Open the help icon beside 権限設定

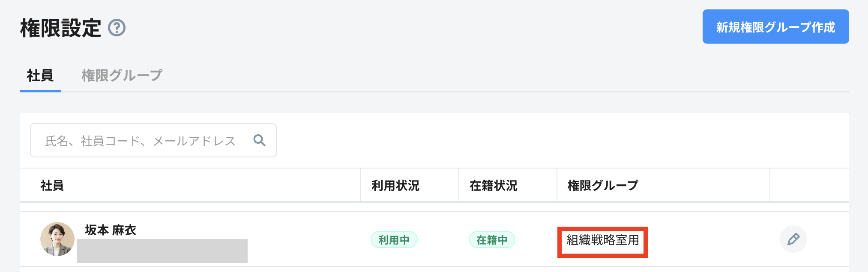click(x=117, y=28)
